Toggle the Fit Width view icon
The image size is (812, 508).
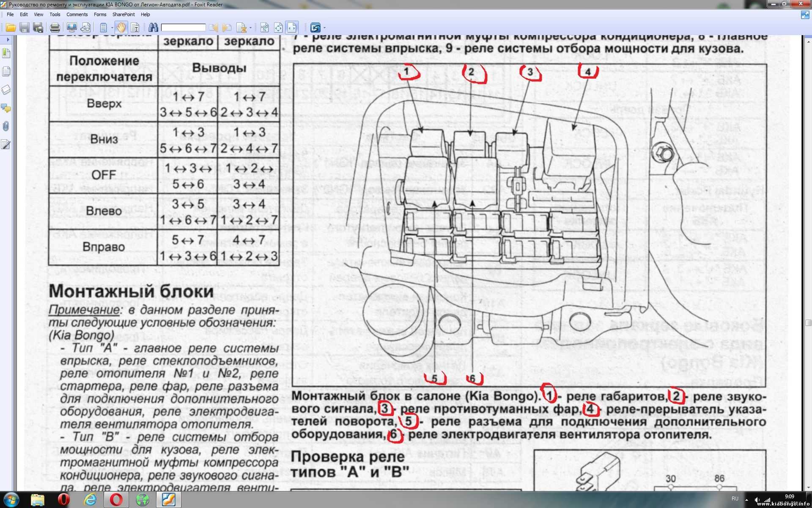292,28
